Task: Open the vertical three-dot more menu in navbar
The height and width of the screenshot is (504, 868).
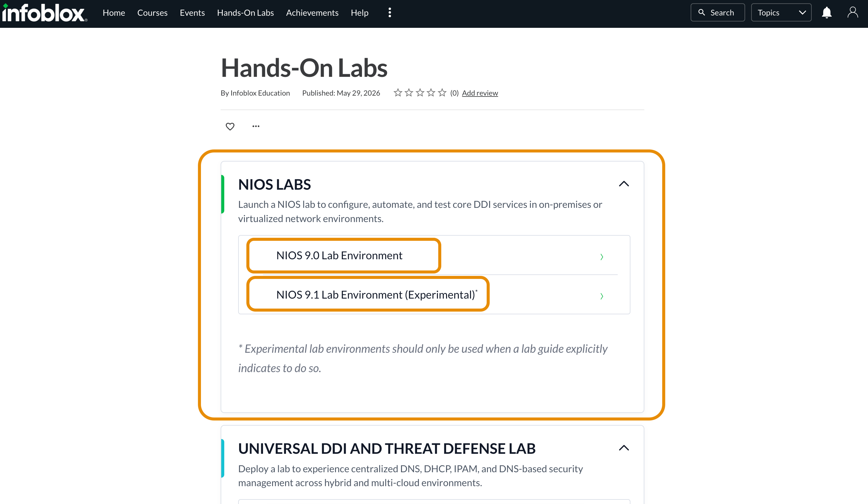Action: [x=390, y=13]
